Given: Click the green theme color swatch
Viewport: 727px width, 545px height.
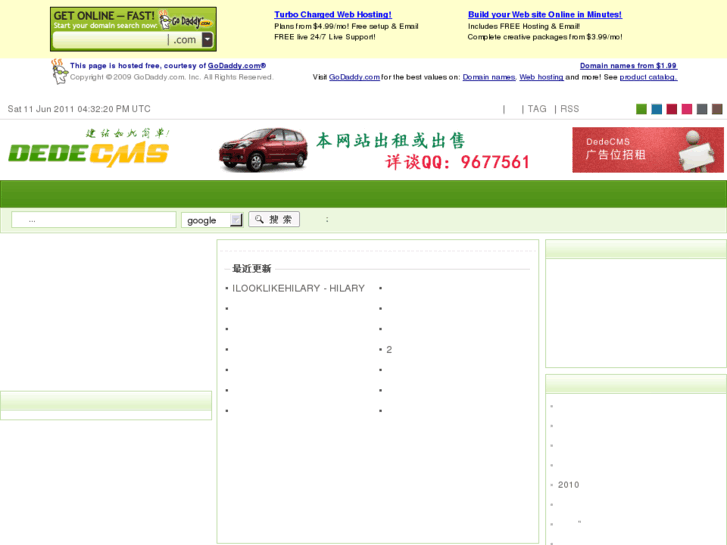Looking at the screenshot, I should [x=641, y=109].
